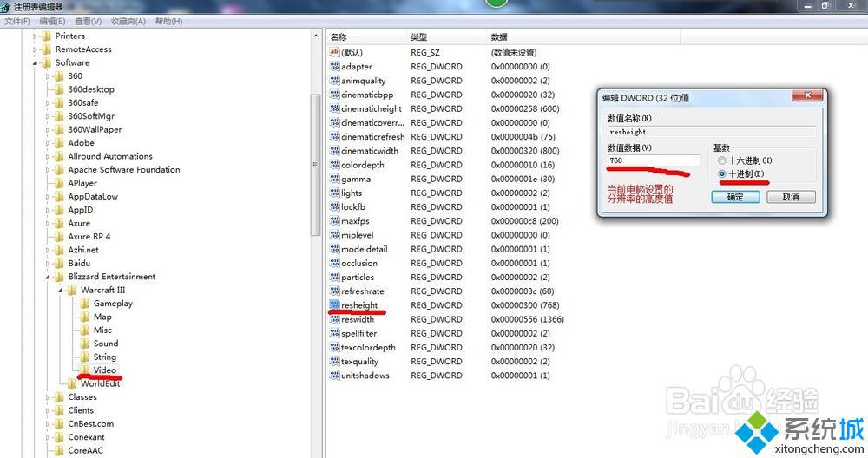The width and height of the screenshot is (868, 458).
Task: Click the 数值数据 input field
Action: tap(653, 160)
